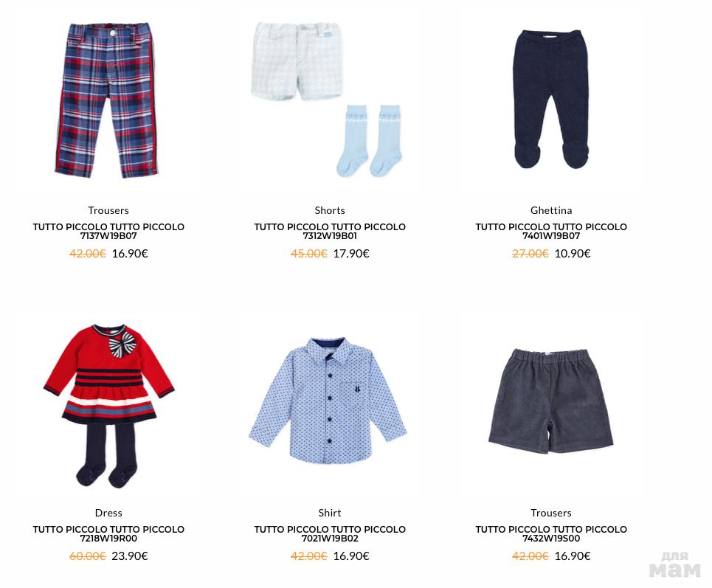712x588 pixels.
Task: Open the red knitted dress image
Action: point(108,406)
